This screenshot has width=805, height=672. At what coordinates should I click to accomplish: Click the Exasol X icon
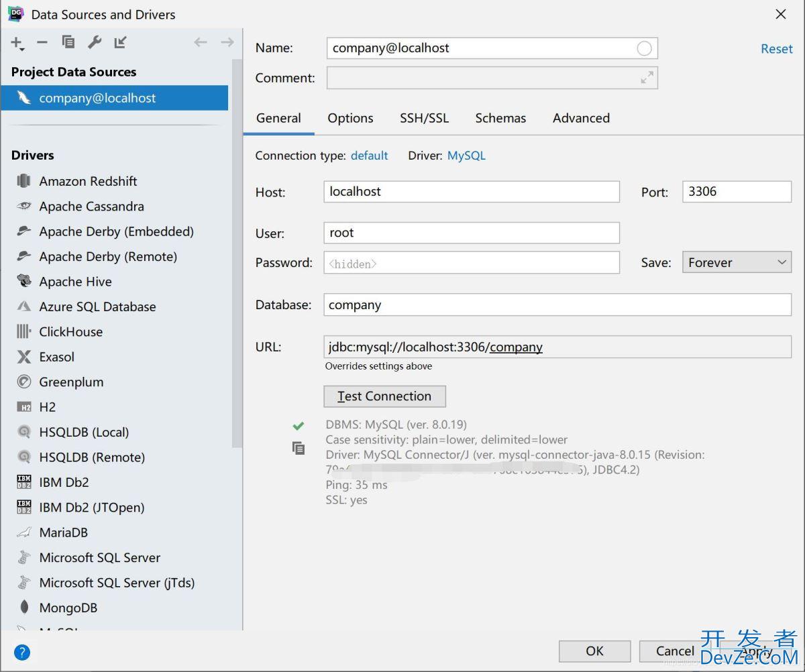[24, 357]
